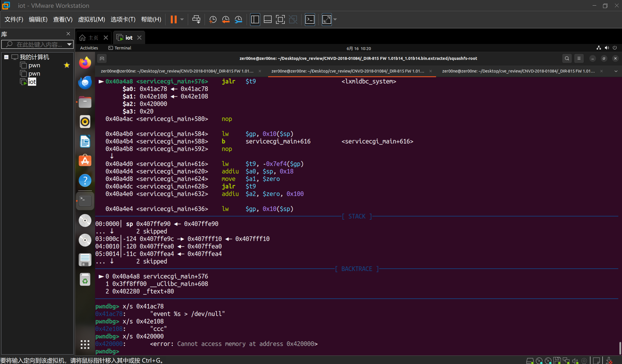Open the power options dropdown arrow
This screenshot has height=364, width=622.
182,19
